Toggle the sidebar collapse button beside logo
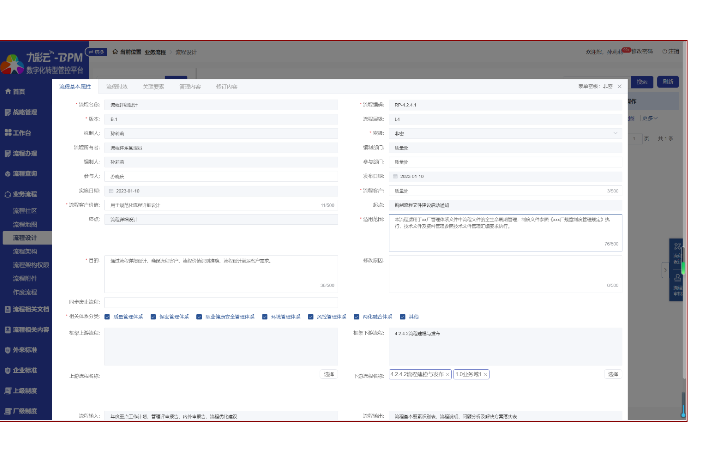Image resolution: width=720 pixels, height=450 pixels. pyautogui.click(x=98, y=52)
